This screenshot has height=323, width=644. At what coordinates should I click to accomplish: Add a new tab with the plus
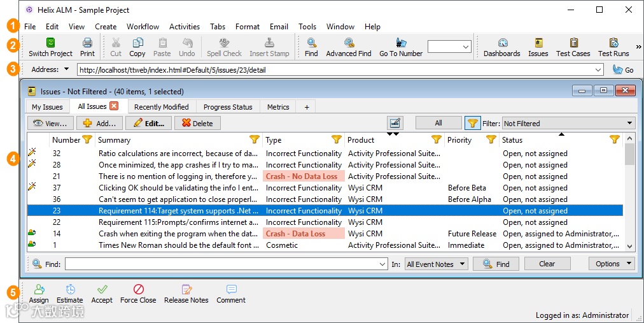point(306,107)
